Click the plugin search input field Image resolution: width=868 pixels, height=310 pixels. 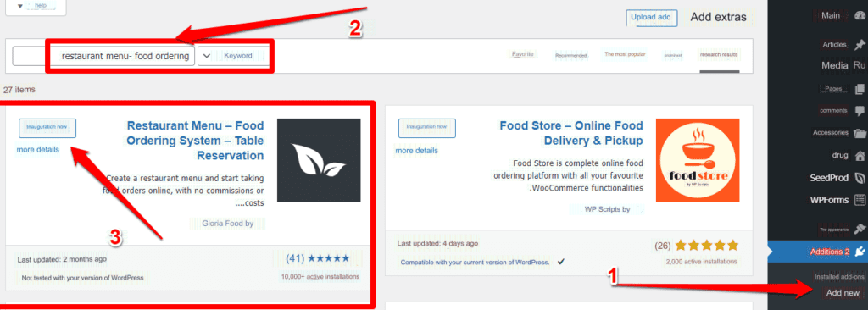pyautogui.click(x=103, y=57)
